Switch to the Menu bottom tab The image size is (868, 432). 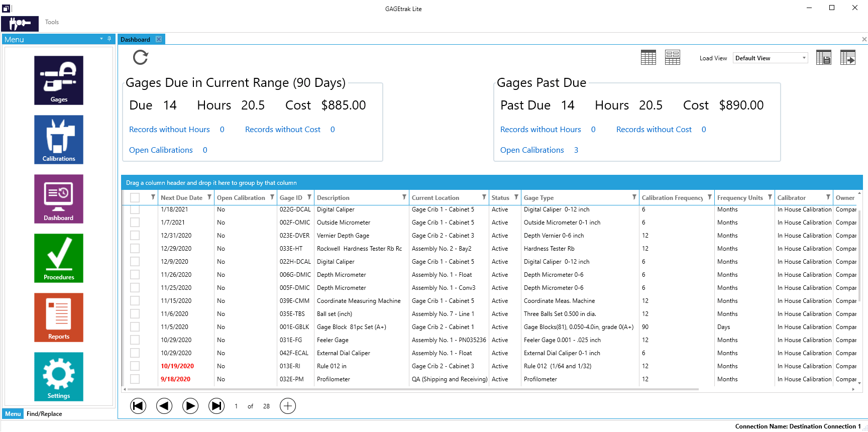[x=13, y=414]
